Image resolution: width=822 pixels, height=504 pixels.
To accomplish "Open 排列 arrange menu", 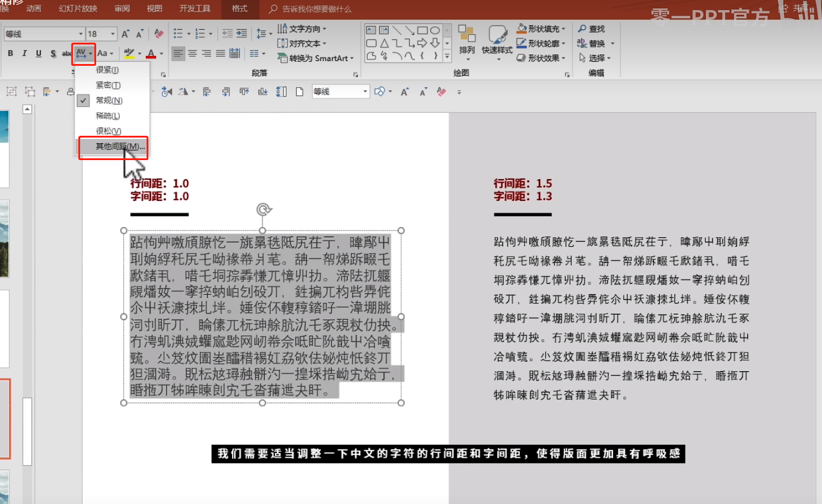I will point(467,43).
